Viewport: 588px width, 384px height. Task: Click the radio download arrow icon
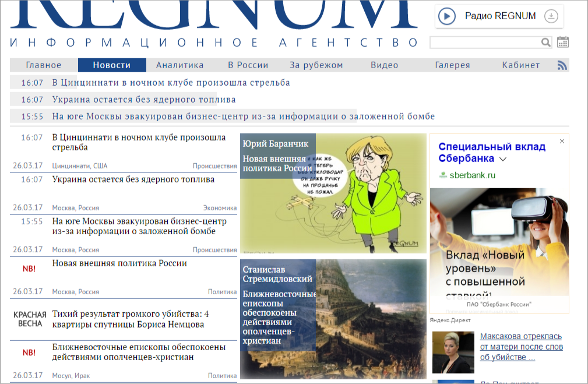click(551, 16)
